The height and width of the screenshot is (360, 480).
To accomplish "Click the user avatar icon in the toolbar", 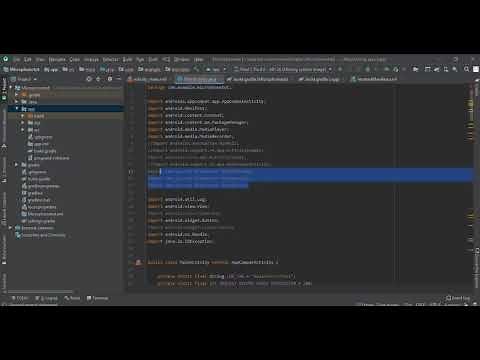I will (x=476, y=69).
